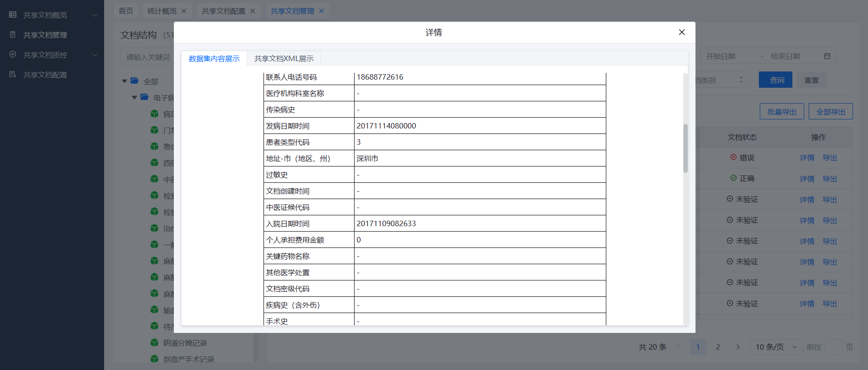The image size is (868, 370).
Task: Collapse the 全部 tree node arrow
Action: (125, 81)
